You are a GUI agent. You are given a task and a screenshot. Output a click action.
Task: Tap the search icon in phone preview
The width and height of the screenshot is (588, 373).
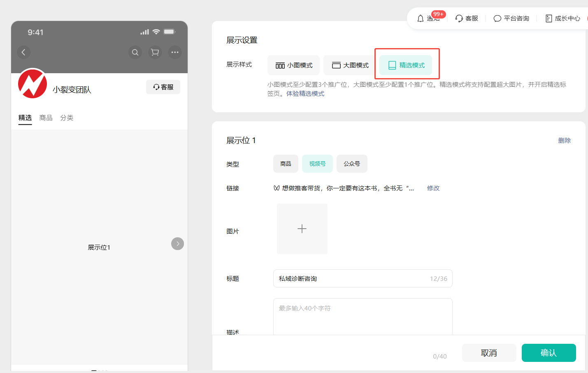pyautogui.click(x=135, y=52)
